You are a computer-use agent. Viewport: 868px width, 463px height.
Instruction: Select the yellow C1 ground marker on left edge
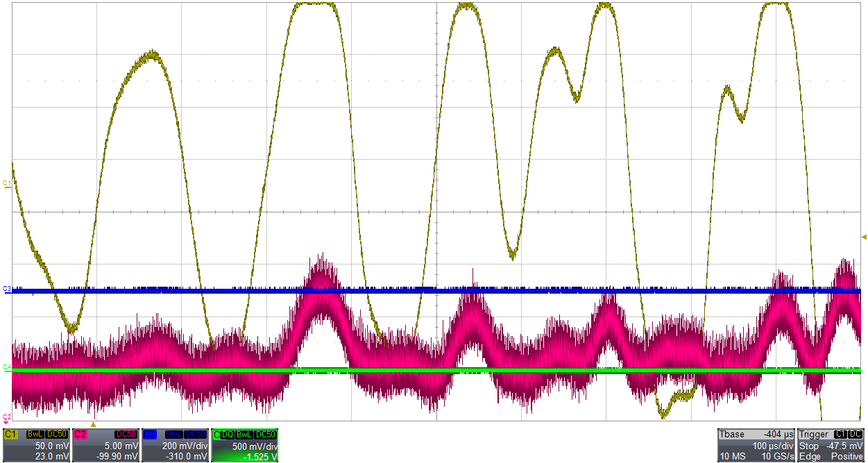point(6,184)
